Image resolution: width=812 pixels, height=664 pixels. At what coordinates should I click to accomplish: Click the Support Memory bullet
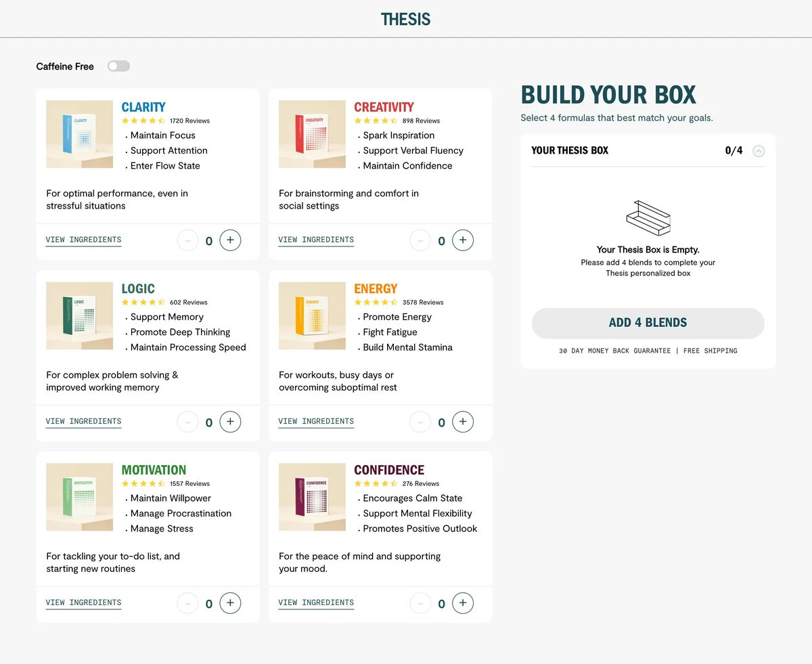167,316
